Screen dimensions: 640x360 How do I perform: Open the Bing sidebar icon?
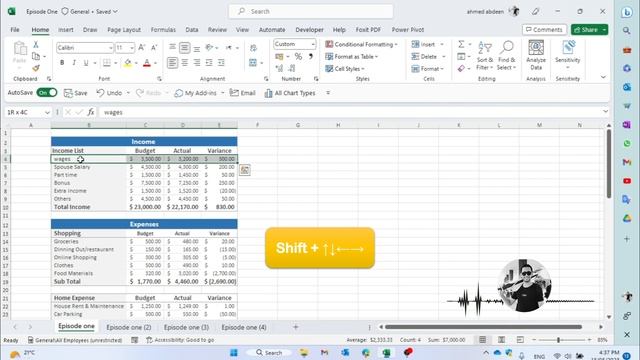tap(627, 13)
